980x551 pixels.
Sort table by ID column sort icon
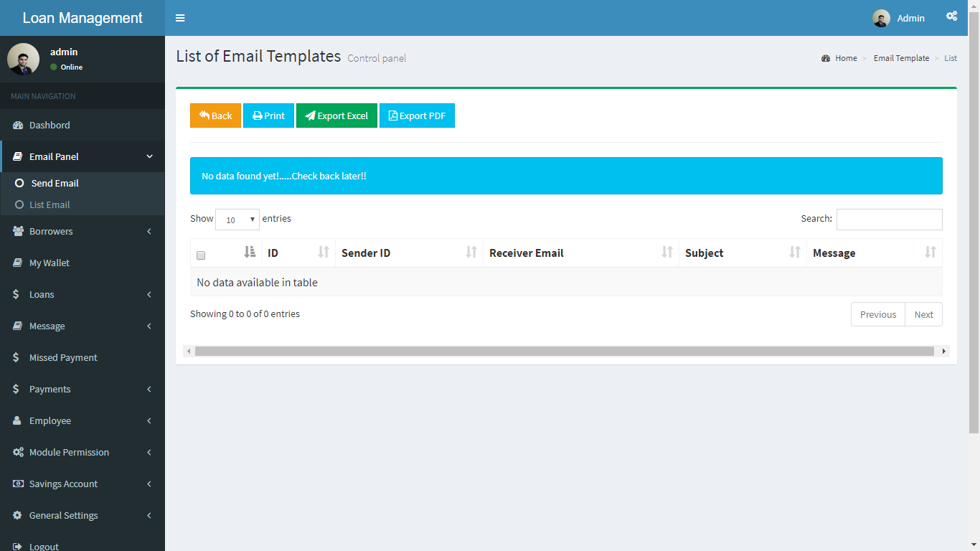[324, 253]
